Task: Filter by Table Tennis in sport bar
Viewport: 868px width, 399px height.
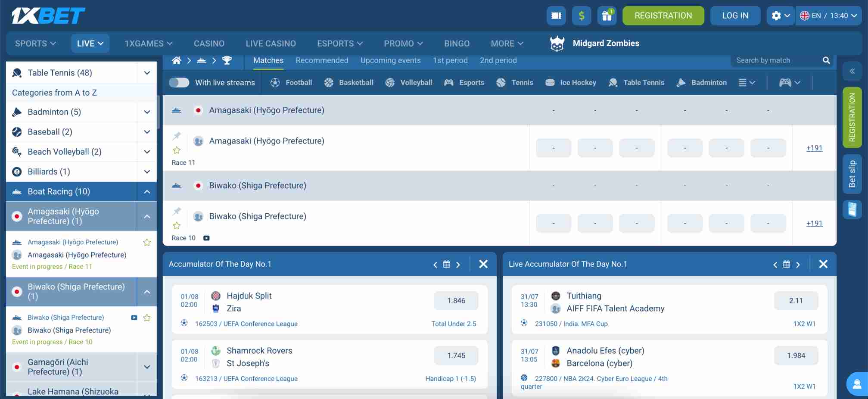Action: [636, 83]
